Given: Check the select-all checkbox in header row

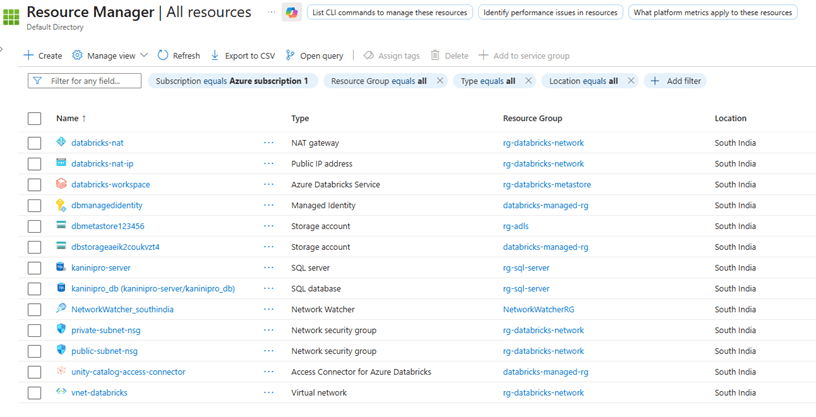Looking at the screenshot, I should 35,118.
